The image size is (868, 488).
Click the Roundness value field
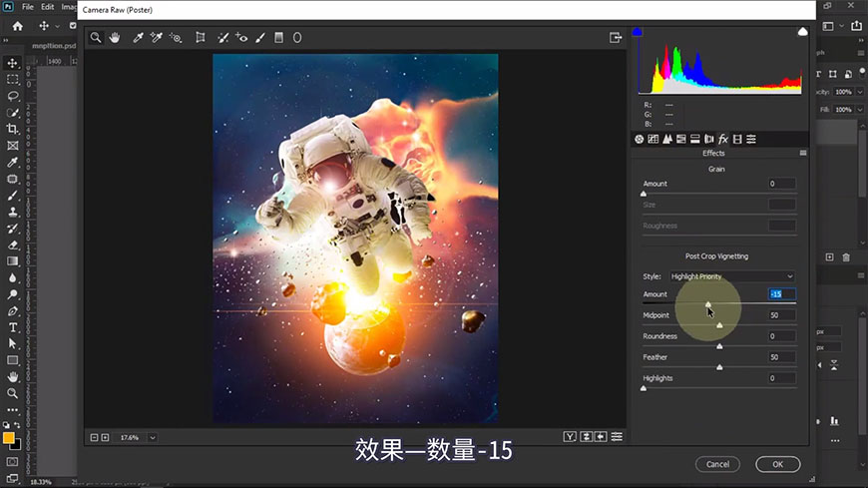point(781,336)
